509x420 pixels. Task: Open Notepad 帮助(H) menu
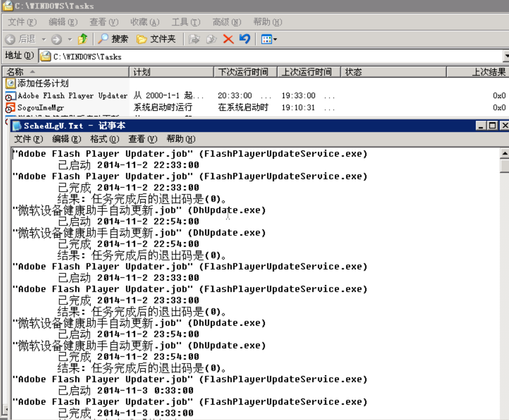click(181, 139)
